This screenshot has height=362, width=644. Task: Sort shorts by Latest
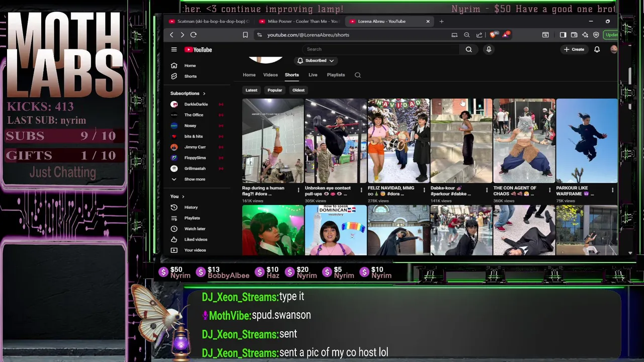click(251, 90)
